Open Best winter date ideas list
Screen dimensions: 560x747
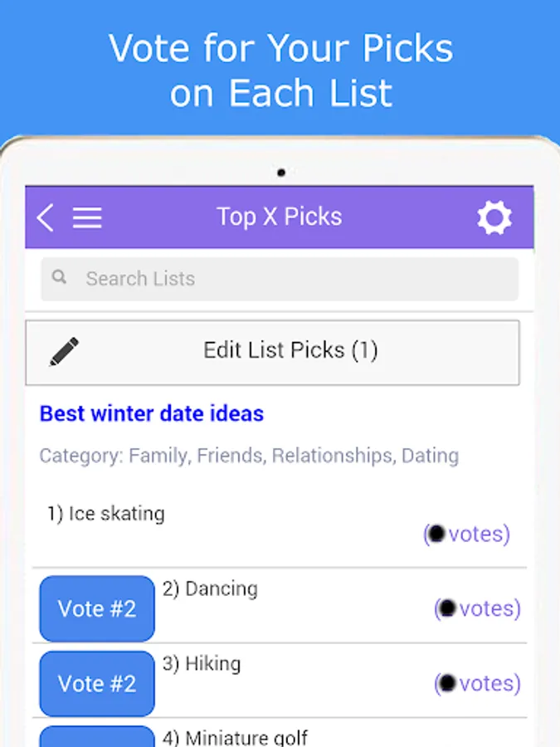152,413
